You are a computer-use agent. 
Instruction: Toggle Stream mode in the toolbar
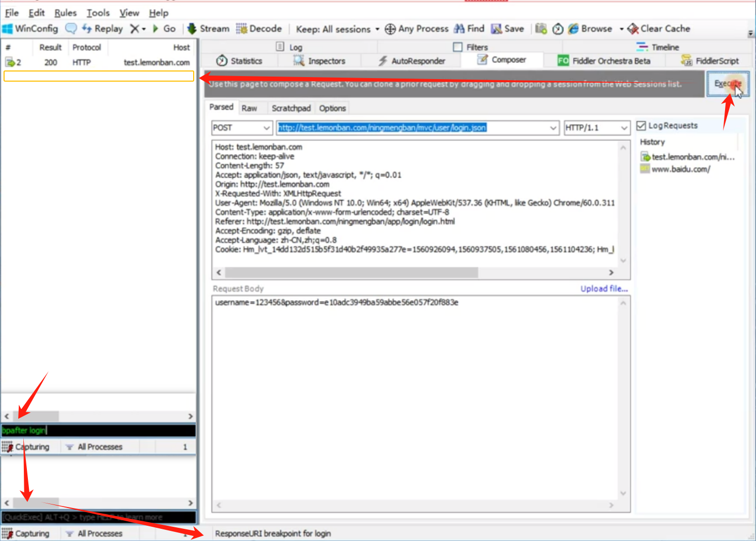coord(208,28)
